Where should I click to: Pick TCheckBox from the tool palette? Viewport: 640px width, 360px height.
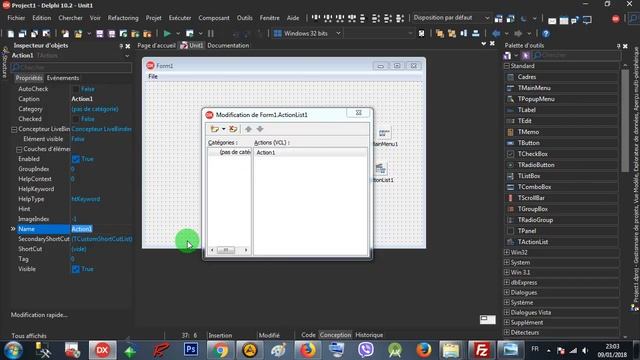(x=532, y=154)
